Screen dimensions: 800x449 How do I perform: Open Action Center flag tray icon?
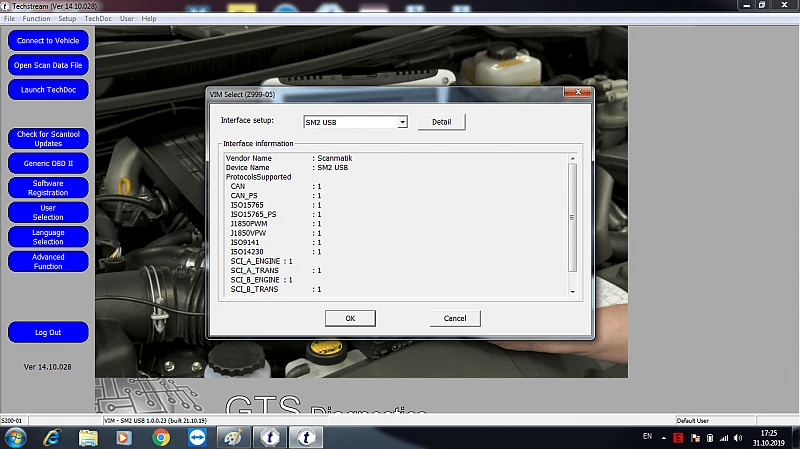[695, 438]
